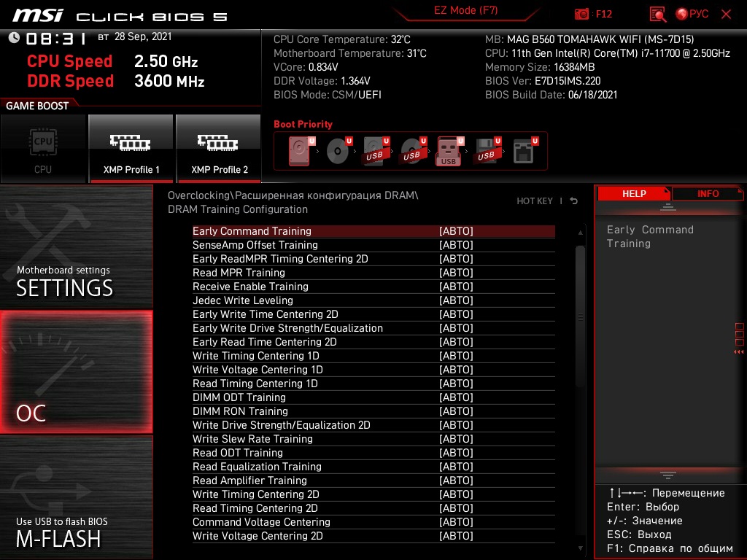
Task: Open Early Command Training value dropdown
Action: click(456, 231)
